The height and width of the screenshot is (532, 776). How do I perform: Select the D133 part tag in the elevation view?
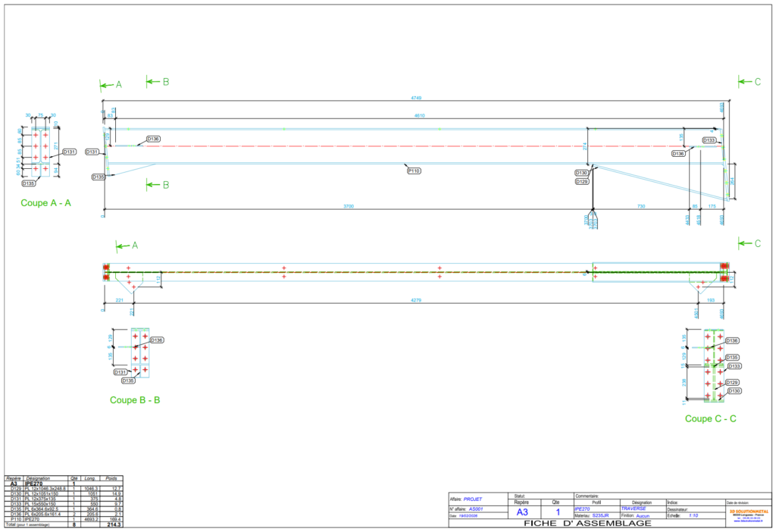(709, 140)
